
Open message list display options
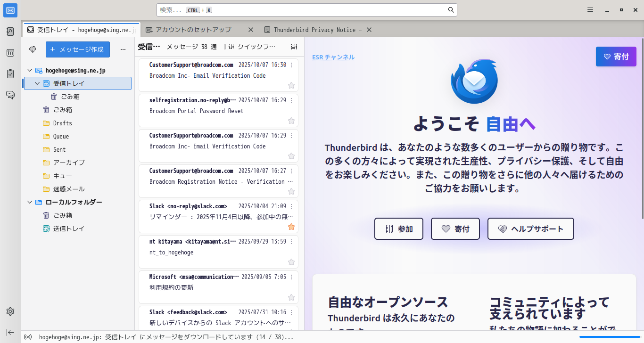pyautogui.click(x=294, y=47)
